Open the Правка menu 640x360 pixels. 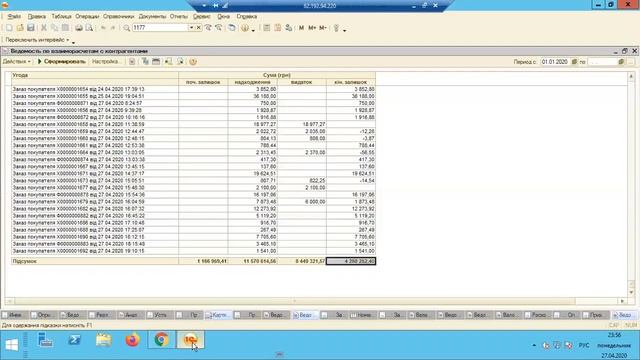(37, 16)
